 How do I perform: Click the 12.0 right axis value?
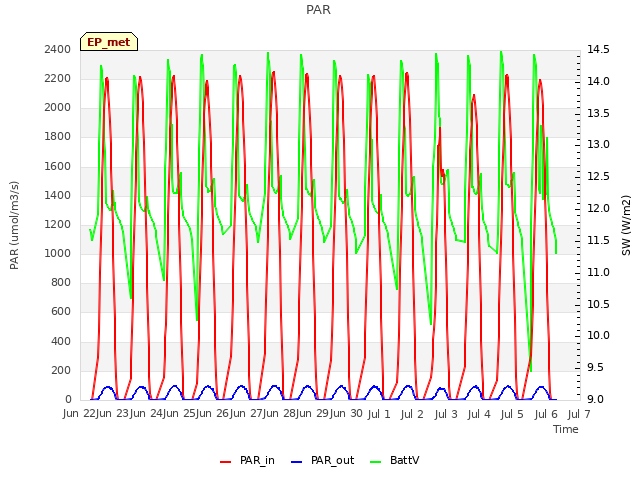(598, 208)
